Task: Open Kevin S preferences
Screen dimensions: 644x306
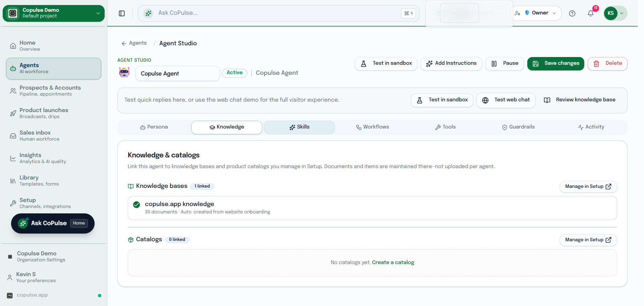Action: point(54,277)
